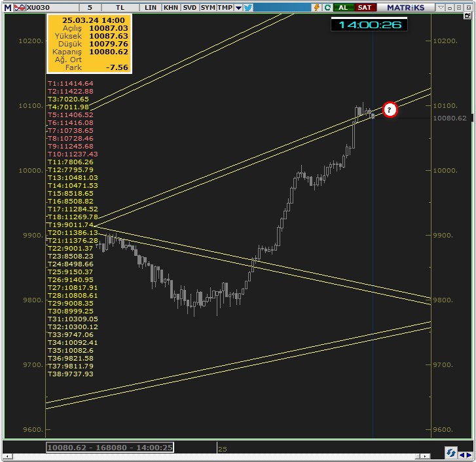Viewport: 476px width, 462px height.
Task: Open the triangle menu beside MATRIKS
Action: click(x=441, y=8)
